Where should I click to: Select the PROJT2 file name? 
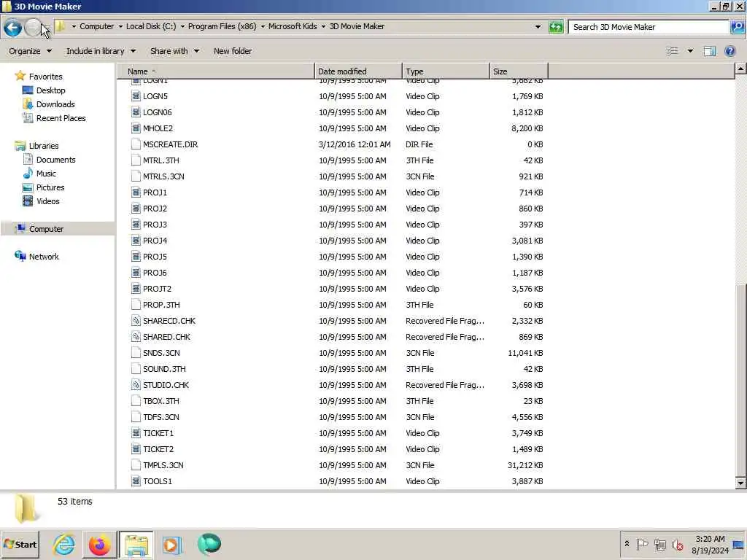[x=158, y=289]
